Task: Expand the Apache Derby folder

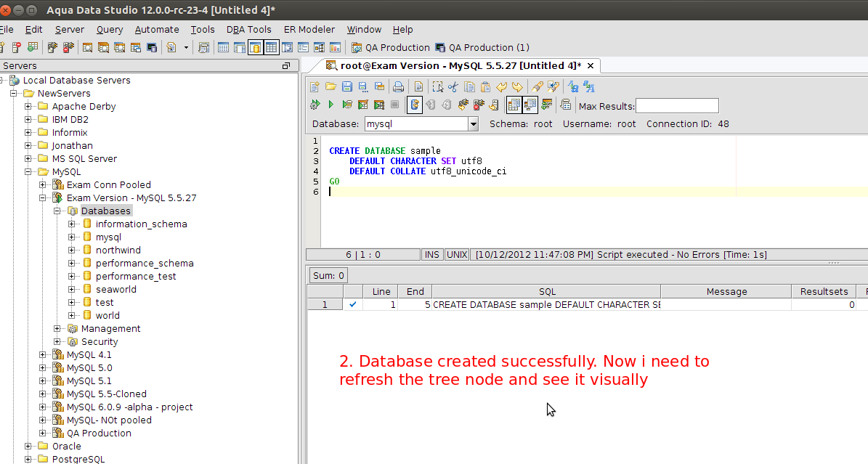Action: pos(28,106)
